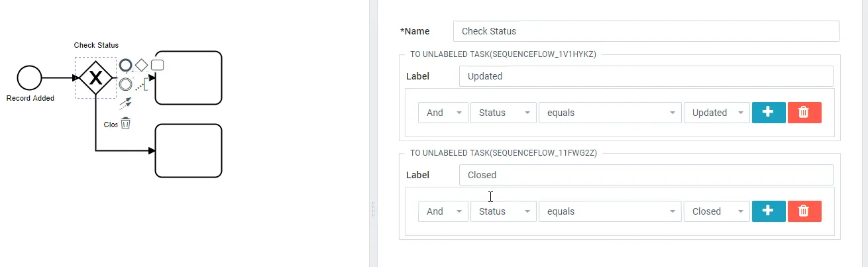Select the upper unlabeled task box
Image resolution: width=868 pixels, height=267 pixels.
[189, 78]
